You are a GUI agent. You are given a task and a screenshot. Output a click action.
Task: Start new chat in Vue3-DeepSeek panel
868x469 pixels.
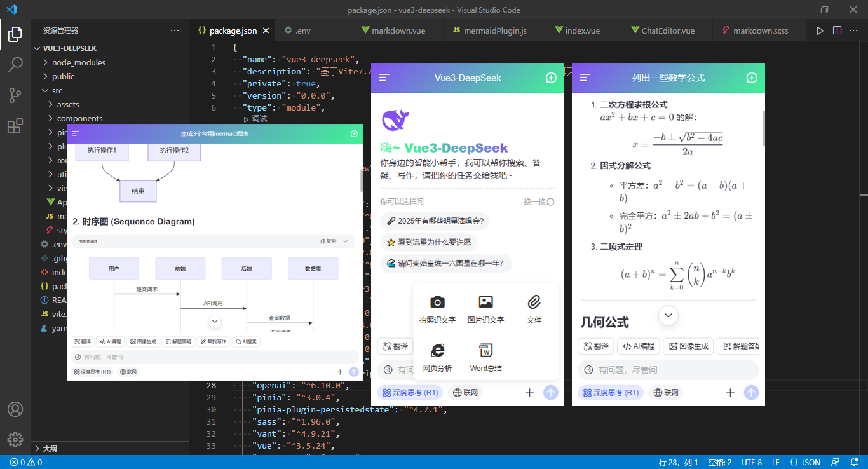(x=551, y=78)
